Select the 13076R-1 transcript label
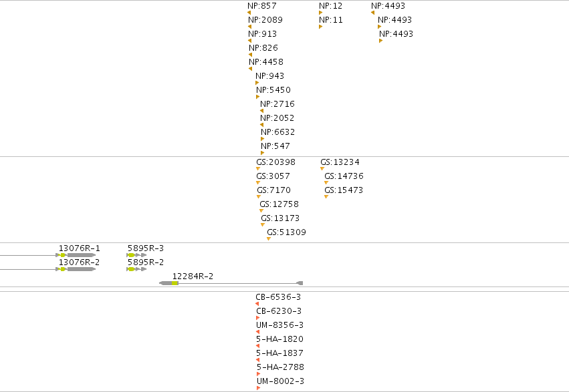This screenshot has height=392, width=569. coord(80,248)
